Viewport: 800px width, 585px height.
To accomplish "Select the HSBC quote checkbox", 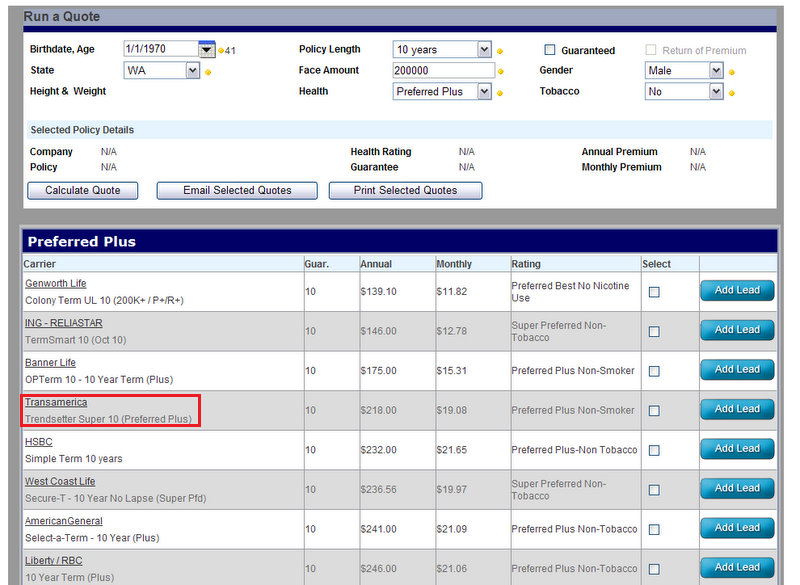I will click(654, 450).
